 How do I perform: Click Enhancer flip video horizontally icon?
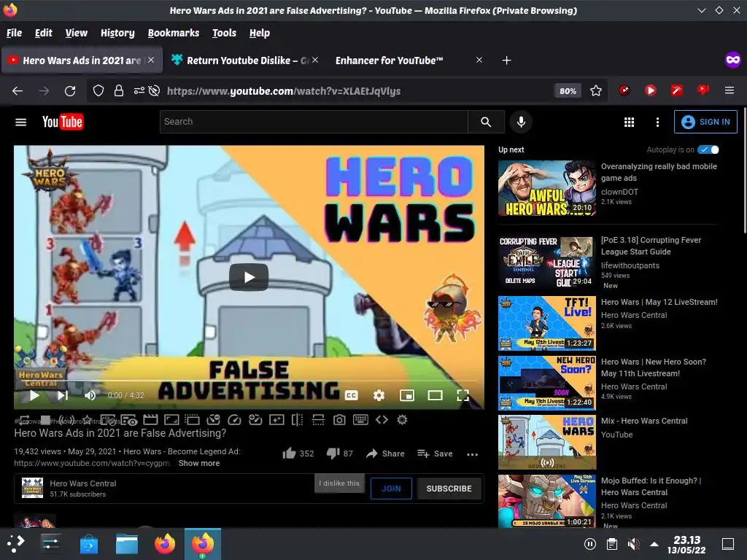298,420
